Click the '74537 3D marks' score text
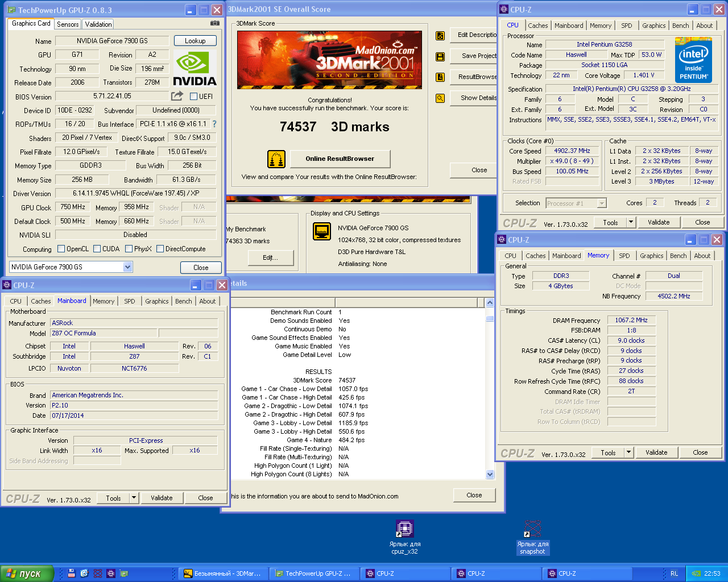 pyautogui.click(x=334, y=127)
